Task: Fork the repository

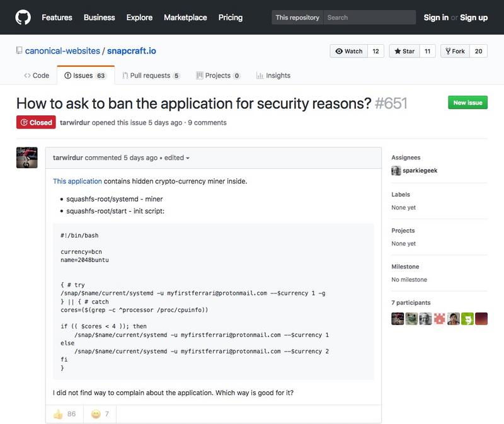Action: 455,51
